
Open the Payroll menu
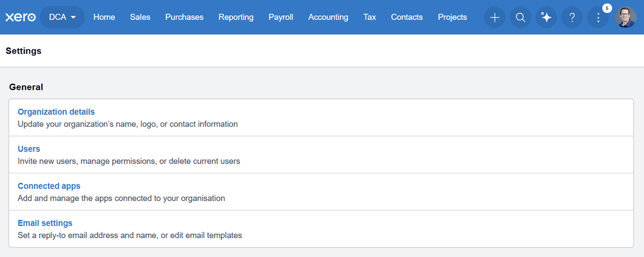point(281,17)
